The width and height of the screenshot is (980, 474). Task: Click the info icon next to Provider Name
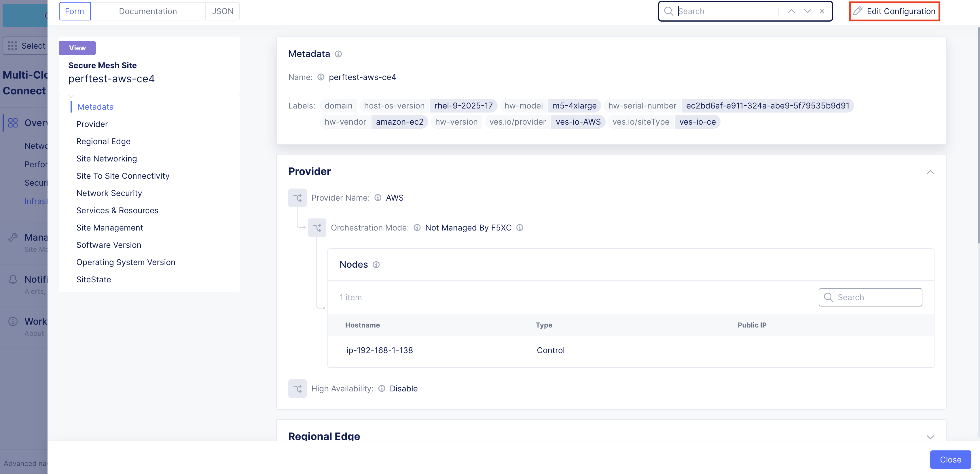click(x=378, y=198)
